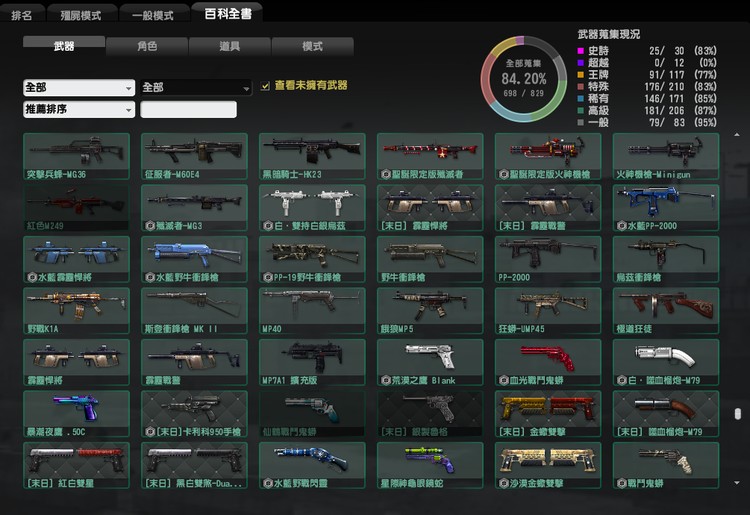Select the 殲滅者-MG3 weapon card
Image resolution: width=750 pixels, height=515 pixels.
[x=194, y=208]
